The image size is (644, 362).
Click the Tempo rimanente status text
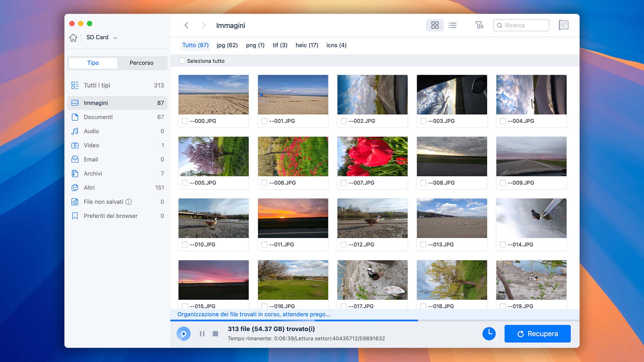click(x=306, y=339)
